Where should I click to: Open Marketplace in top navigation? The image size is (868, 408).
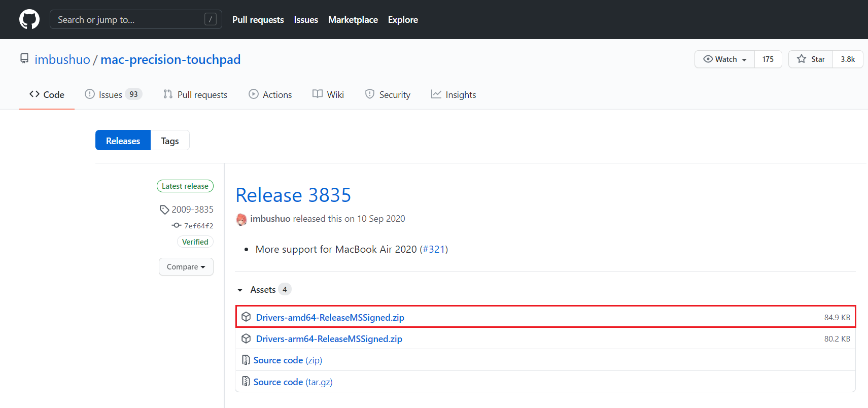click(353, 19)
